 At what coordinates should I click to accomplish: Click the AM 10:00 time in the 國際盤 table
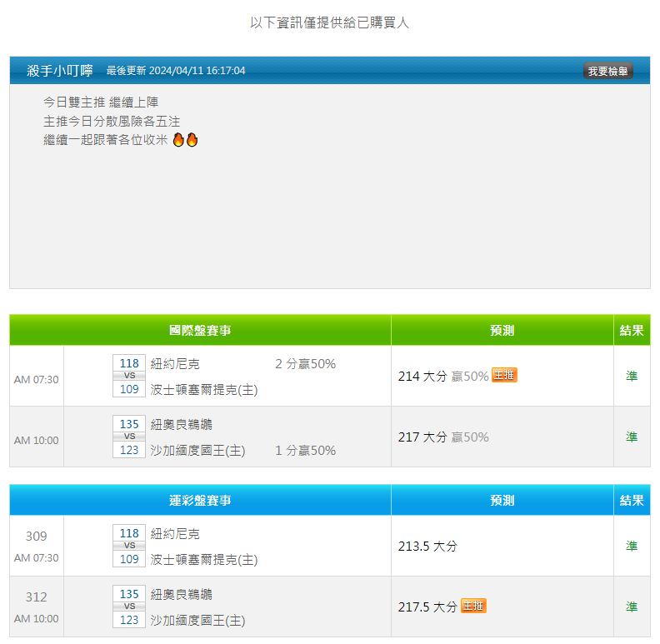pyautogui.click(x=36, y=441)
